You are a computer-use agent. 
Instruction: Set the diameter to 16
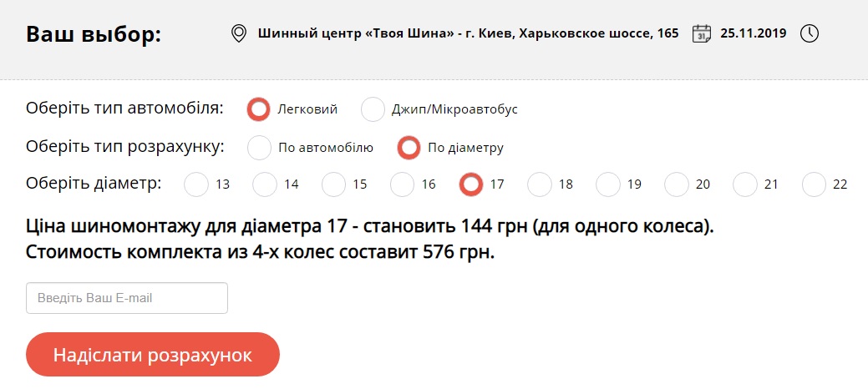(x=403, y=184)
